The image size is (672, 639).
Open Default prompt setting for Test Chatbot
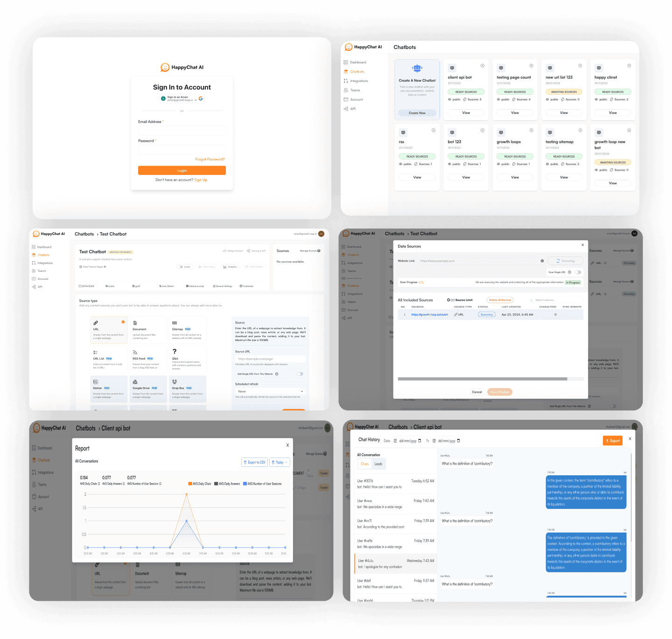point(195,286)
